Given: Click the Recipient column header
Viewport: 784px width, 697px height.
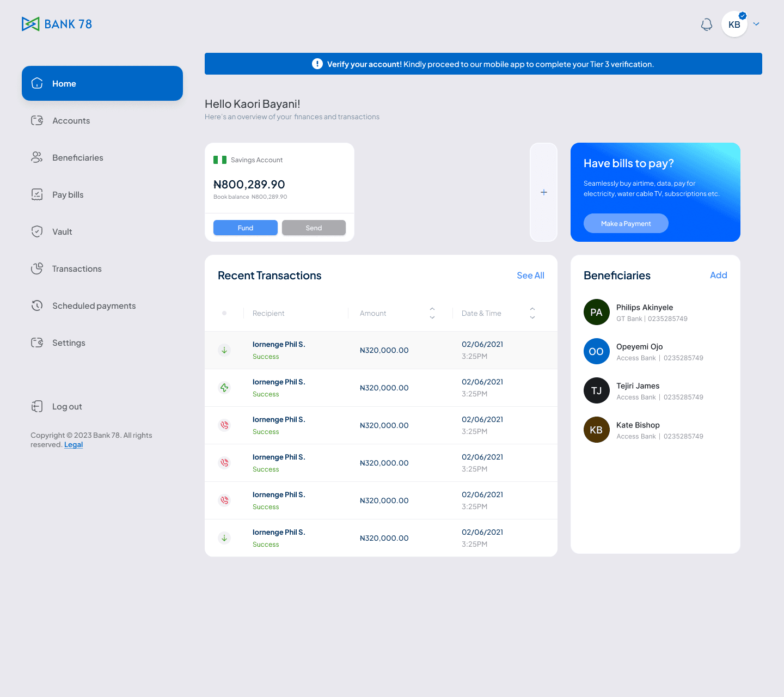Looking at the screenshot, I should [268, 313].
